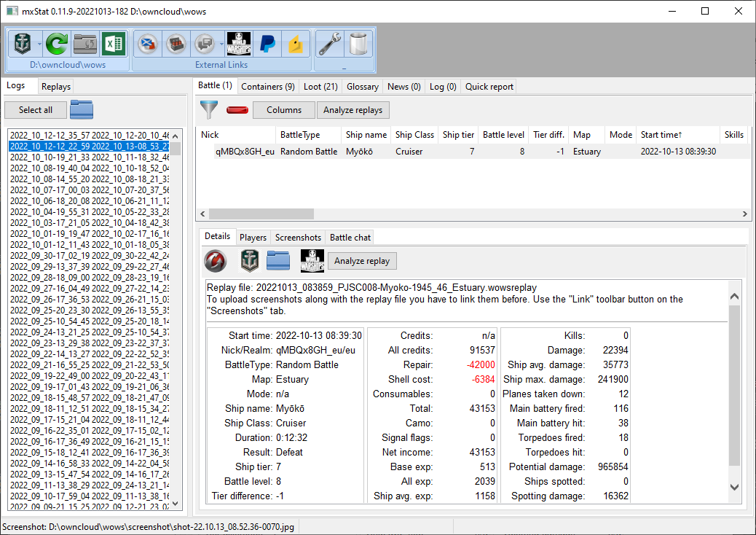
Task: Open the dropdown arrow beside the top toolbar anchor icon
Action: click(39, 44)
